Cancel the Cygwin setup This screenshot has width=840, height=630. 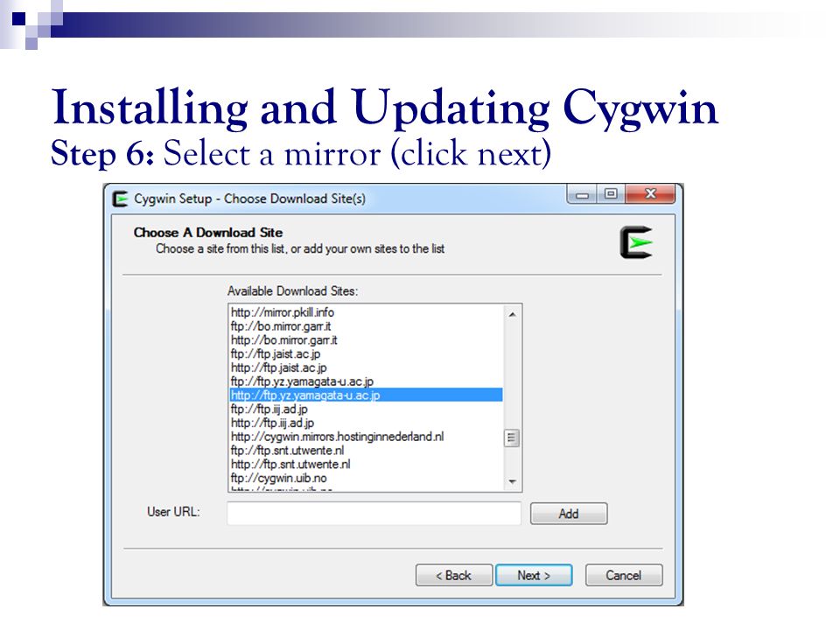pyautogui.click(x=624, y=576)
